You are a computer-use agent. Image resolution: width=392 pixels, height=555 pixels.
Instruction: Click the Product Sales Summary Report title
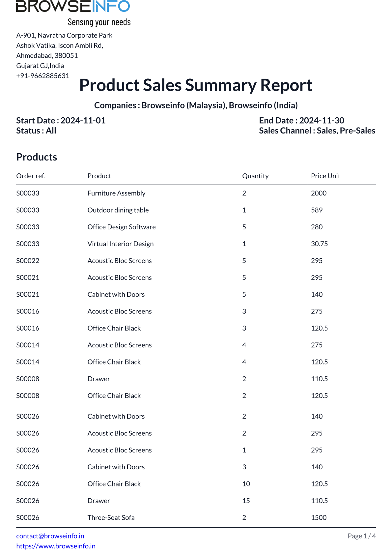click(x=196, y=85)
